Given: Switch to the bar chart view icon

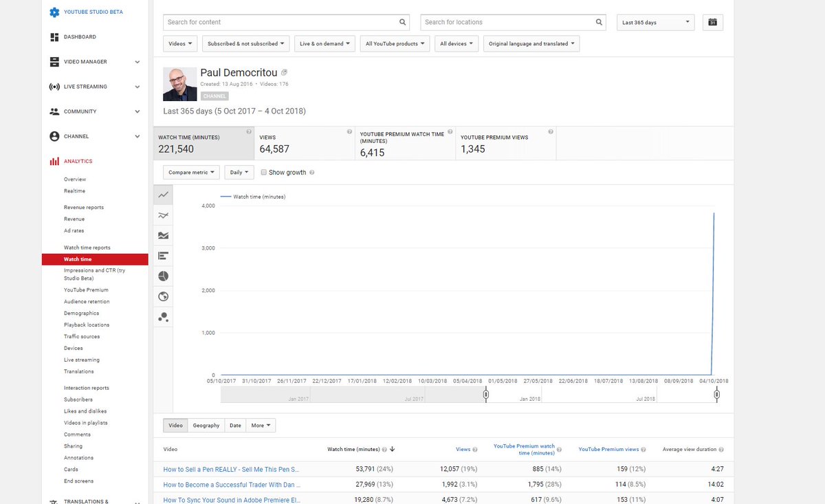Looking at the screenshot, I should pyautogui.click(x=164, y=256).
